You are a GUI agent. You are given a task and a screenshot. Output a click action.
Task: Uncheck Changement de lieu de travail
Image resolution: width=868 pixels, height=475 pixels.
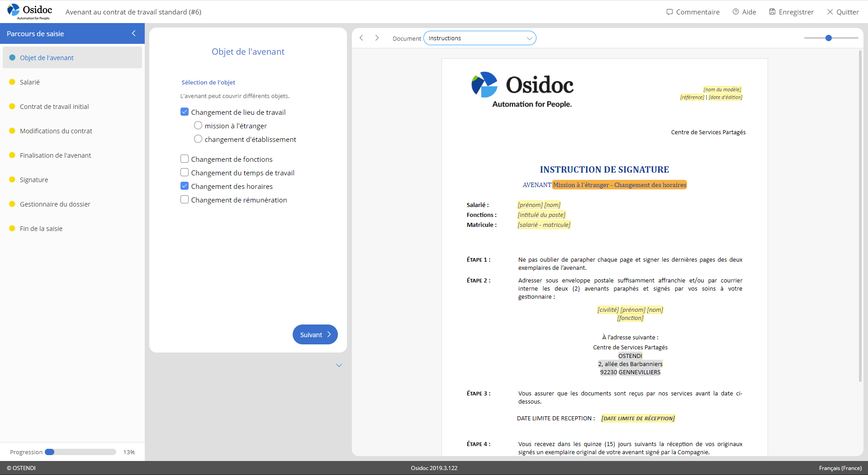[185, 112]
